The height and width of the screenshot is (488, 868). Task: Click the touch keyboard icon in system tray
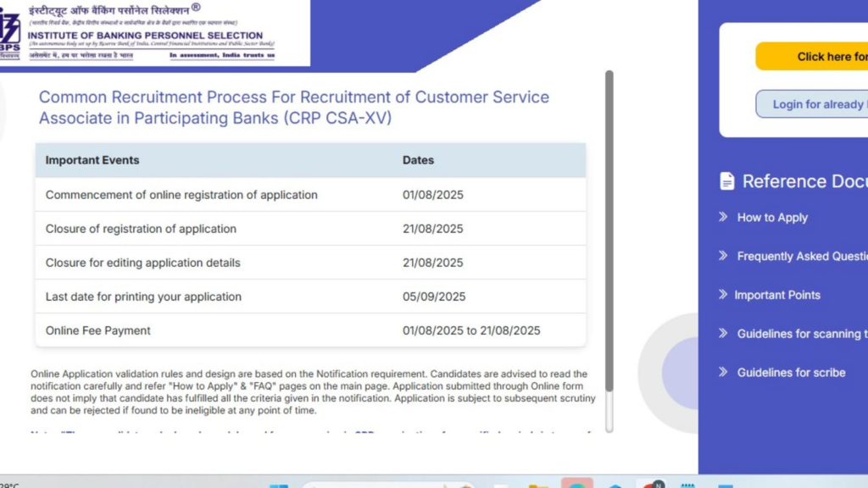pos(687,484)
